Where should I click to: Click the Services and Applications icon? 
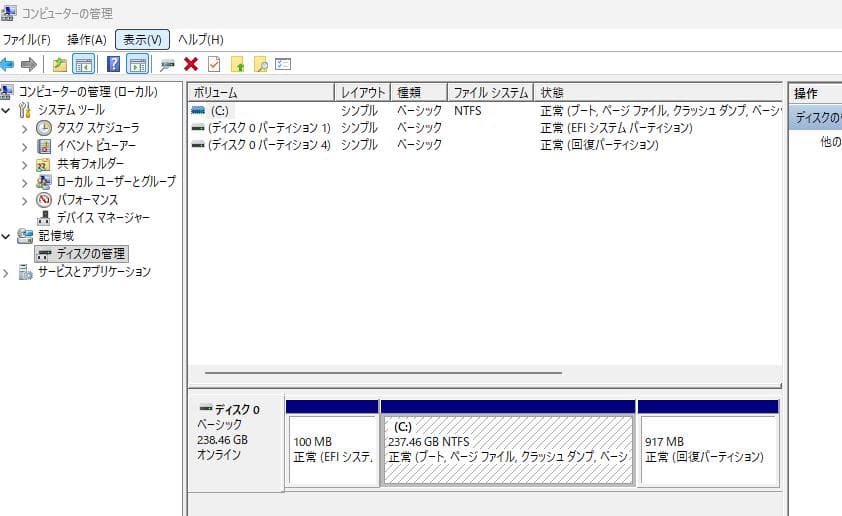click(25, 272)
